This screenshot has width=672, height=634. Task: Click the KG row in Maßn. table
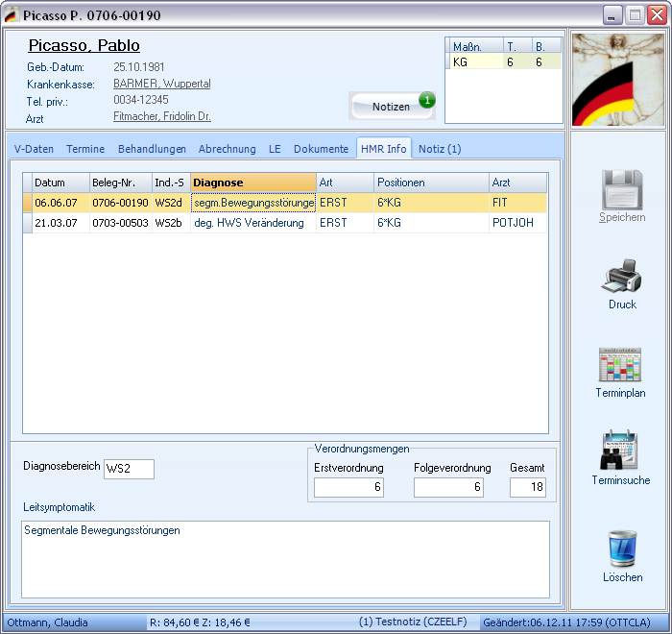coord(504,61)
